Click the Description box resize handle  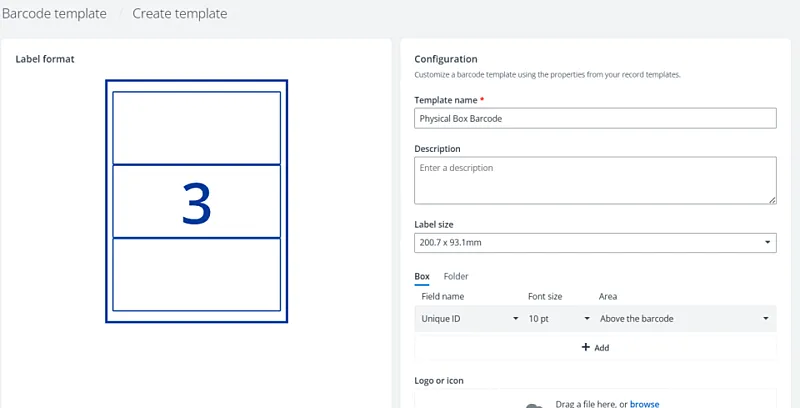tap(772, 200)
